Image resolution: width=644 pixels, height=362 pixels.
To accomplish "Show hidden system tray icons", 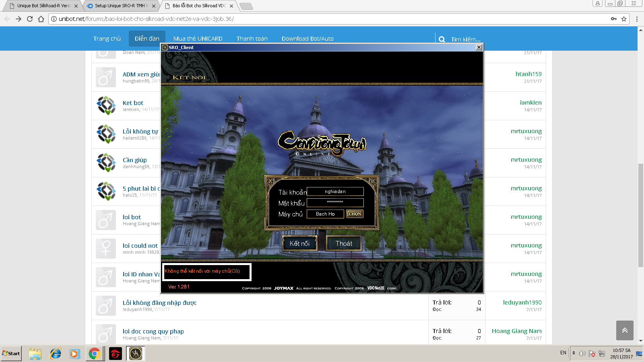I will click(x=574, y=353).
